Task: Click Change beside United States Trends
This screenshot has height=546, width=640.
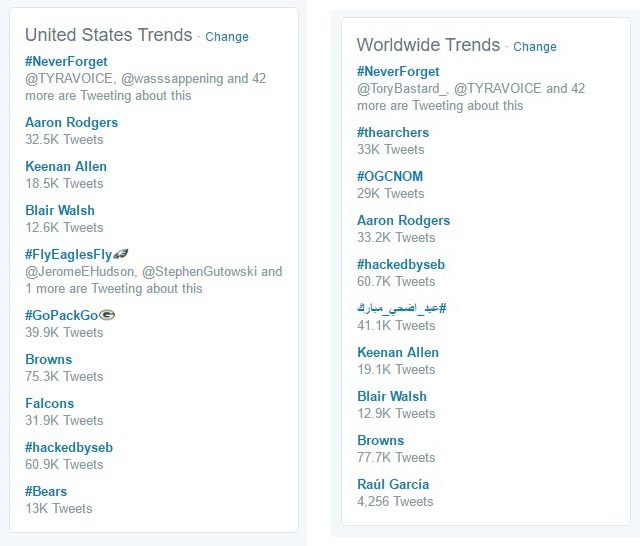Action: [x=227, y=37]
